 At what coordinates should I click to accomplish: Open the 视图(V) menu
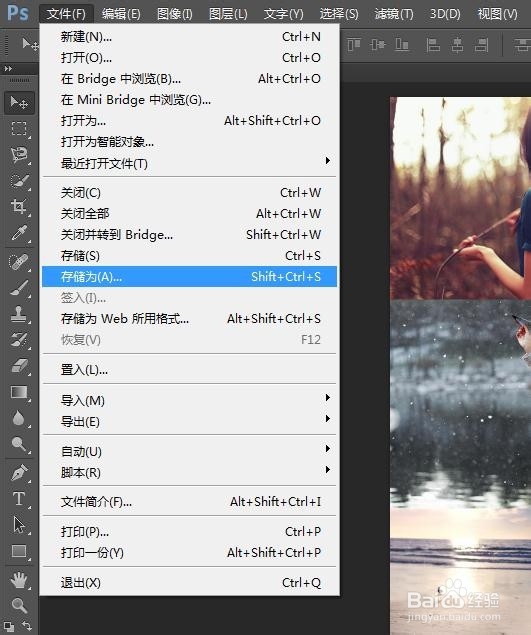pyautogui.click(x=497, y=14)
